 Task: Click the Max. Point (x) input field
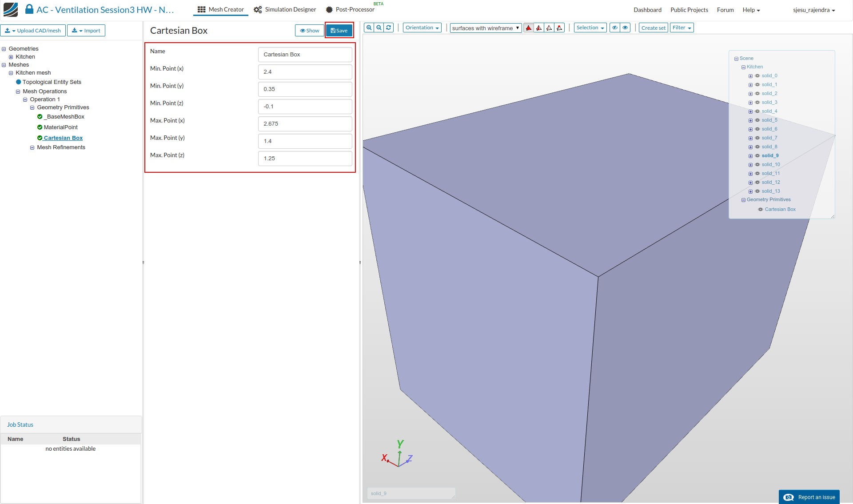[x=305, y=124]
